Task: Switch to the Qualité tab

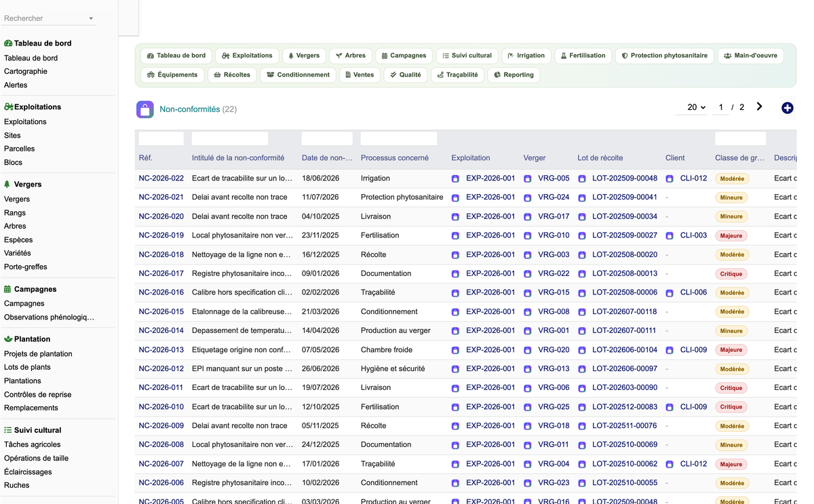Action: coord(406,75)
